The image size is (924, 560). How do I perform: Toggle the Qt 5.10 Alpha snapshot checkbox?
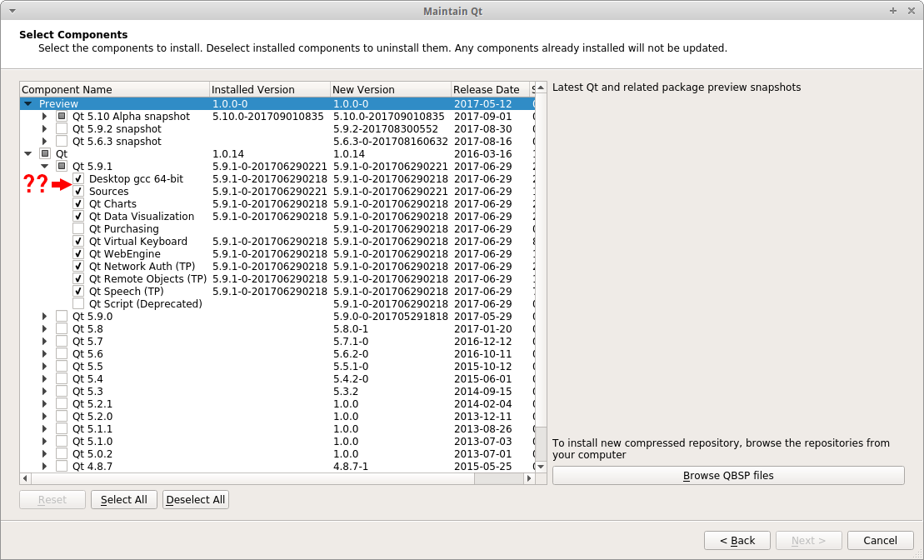[62, 116]
